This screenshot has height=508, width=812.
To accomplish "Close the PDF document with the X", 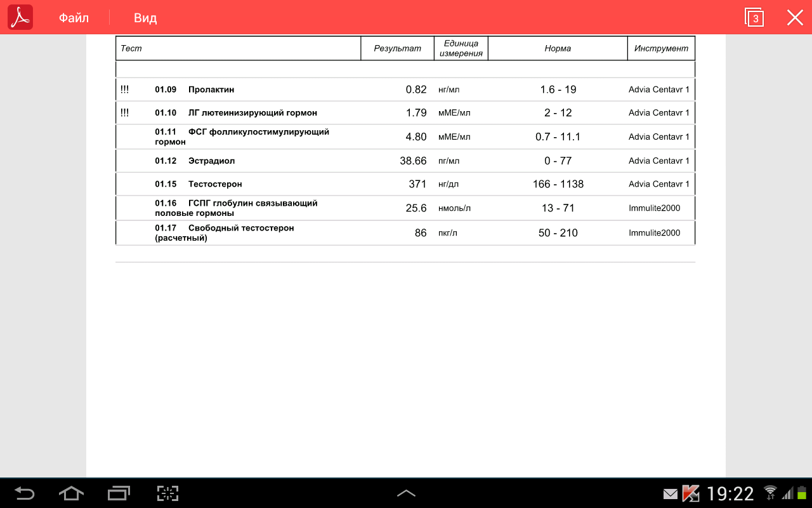I will point(795,18).
